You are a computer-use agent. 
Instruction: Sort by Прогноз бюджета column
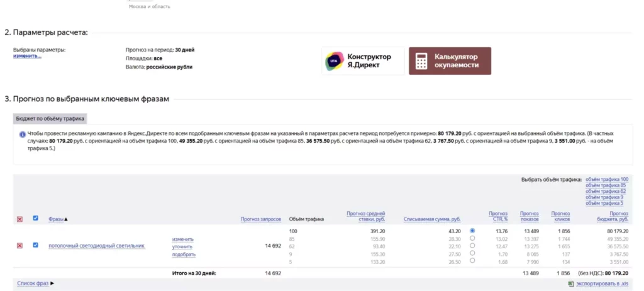tap(613, 216)
